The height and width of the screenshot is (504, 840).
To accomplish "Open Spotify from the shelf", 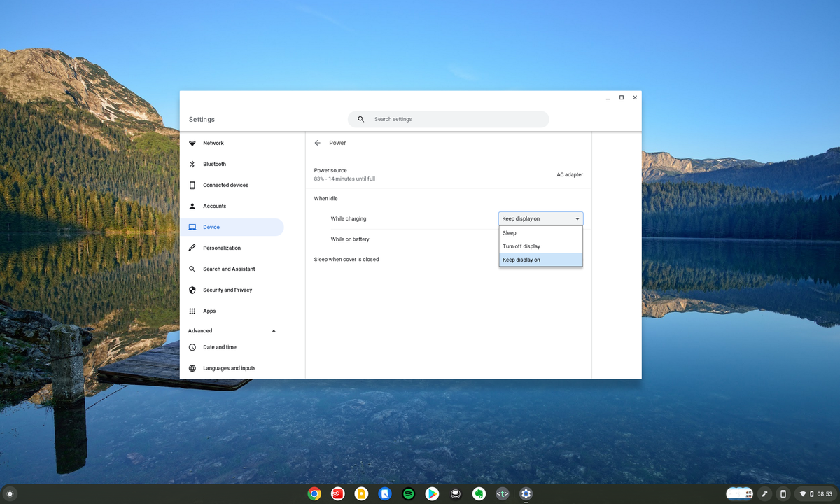I will tap(408, 493).
